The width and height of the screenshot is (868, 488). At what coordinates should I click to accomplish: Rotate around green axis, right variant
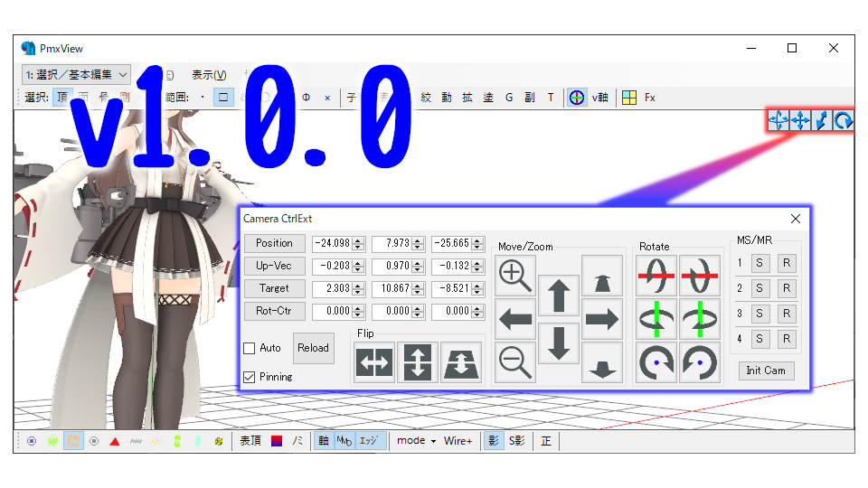point(699,319)
